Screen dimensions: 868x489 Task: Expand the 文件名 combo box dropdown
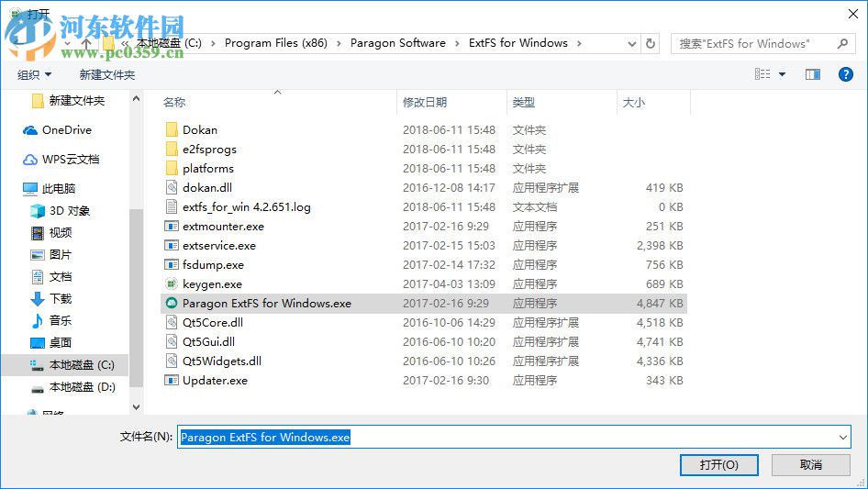click(842, 437)
